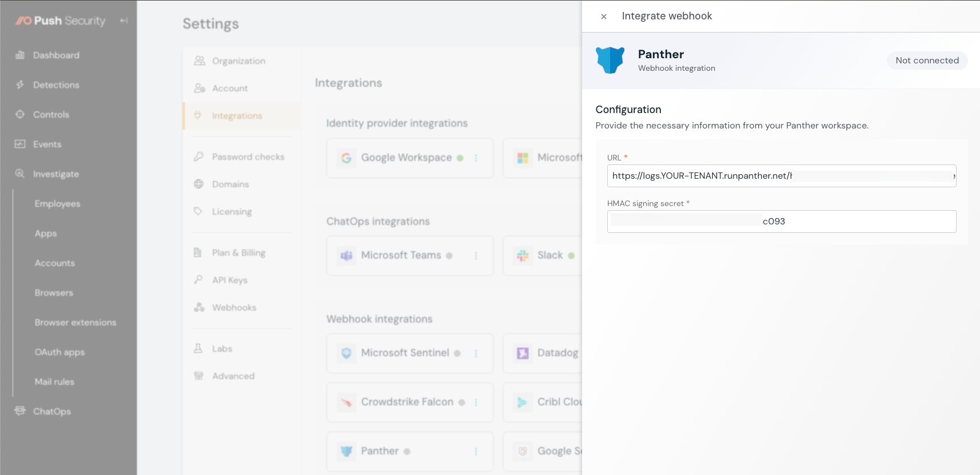This screenshot has height=475, width=980.
Task: Click the Panther logo in the panel header
Action: (610, 60)
